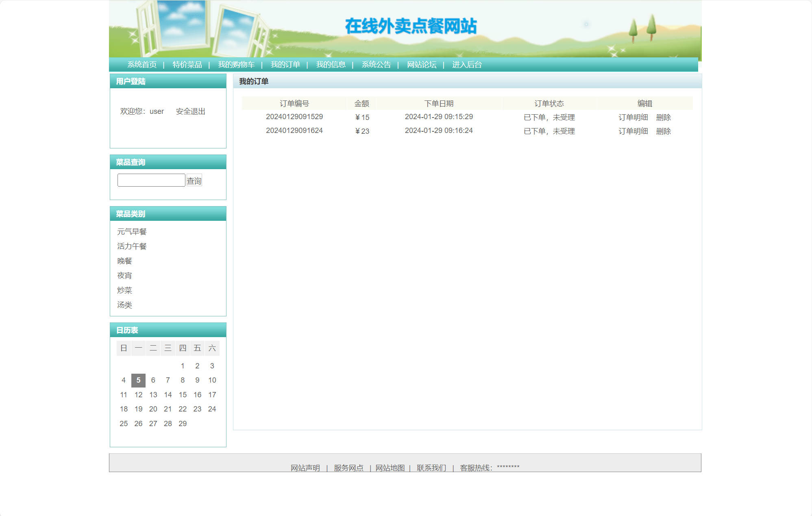812x516 pixels.
Task: Click the 查询 search button
Action: [x=194, y=180]
